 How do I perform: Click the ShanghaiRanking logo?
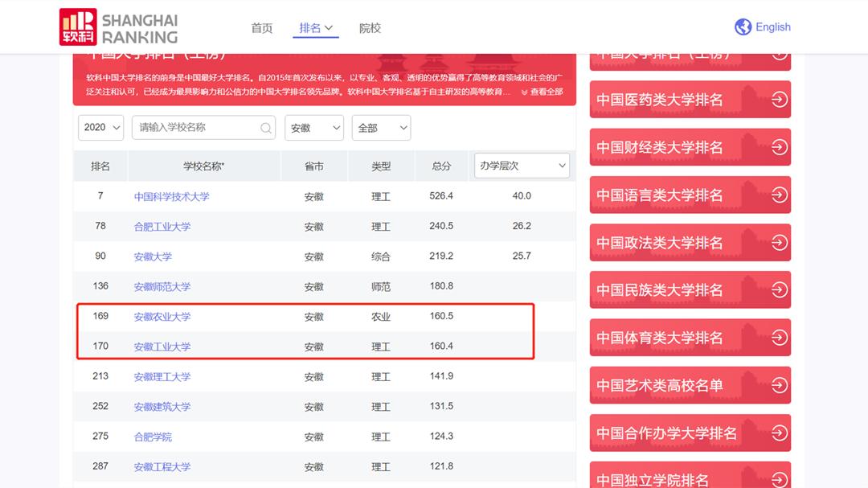coord(114,26)
